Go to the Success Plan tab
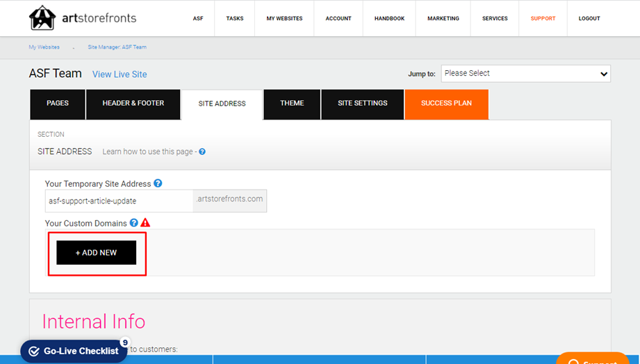This screenshot has width=640, height=364. tap(447, 104)
